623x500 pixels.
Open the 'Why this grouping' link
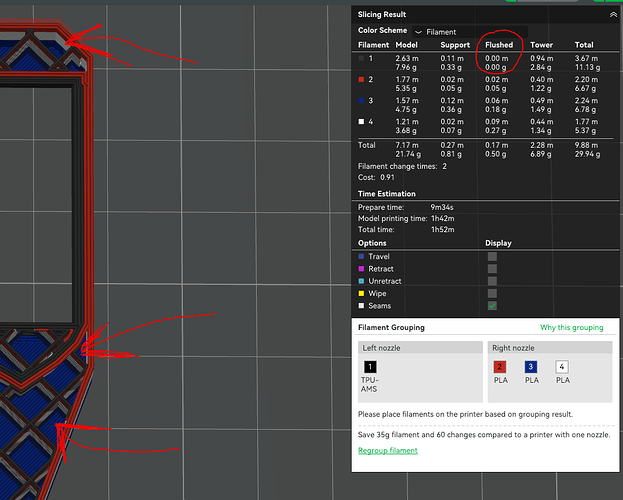(x=571, y=328)
